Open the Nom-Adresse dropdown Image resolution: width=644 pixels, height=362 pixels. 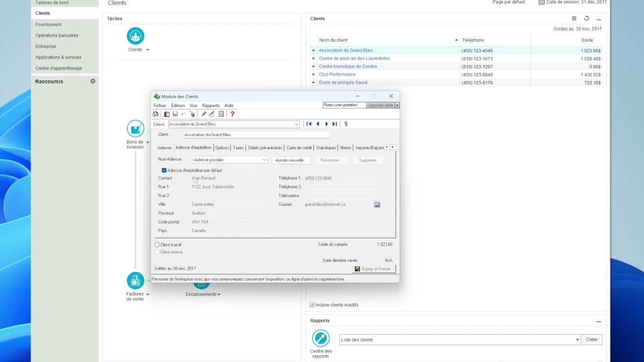(264, 160)
